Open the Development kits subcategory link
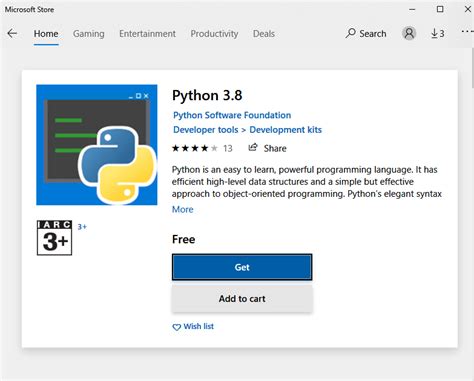The height and width of the screenshot is (381, 474). (286, 130)
